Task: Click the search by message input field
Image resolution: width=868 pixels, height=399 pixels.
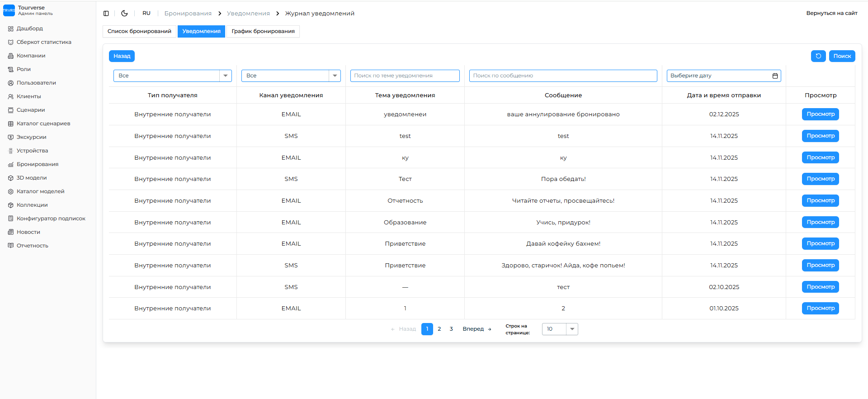Action: coord(563,76)
